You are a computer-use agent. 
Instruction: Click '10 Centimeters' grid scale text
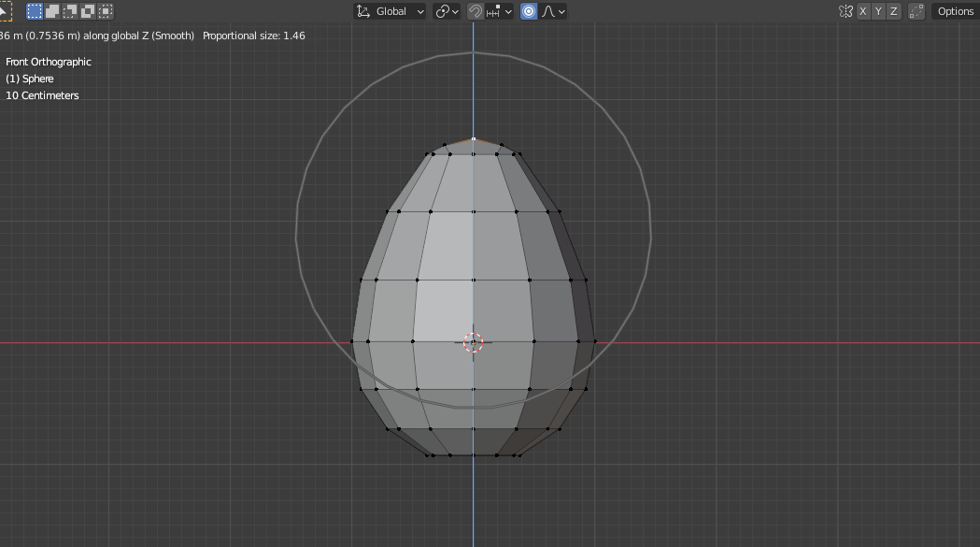click(42, 95)
